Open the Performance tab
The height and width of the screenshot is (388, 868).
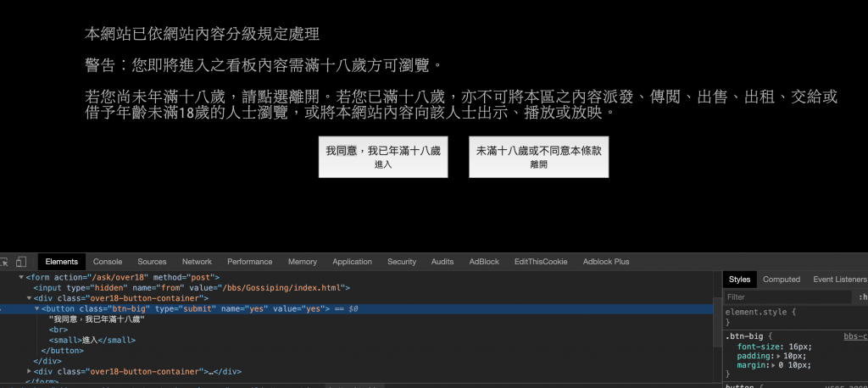pos(250,262)
